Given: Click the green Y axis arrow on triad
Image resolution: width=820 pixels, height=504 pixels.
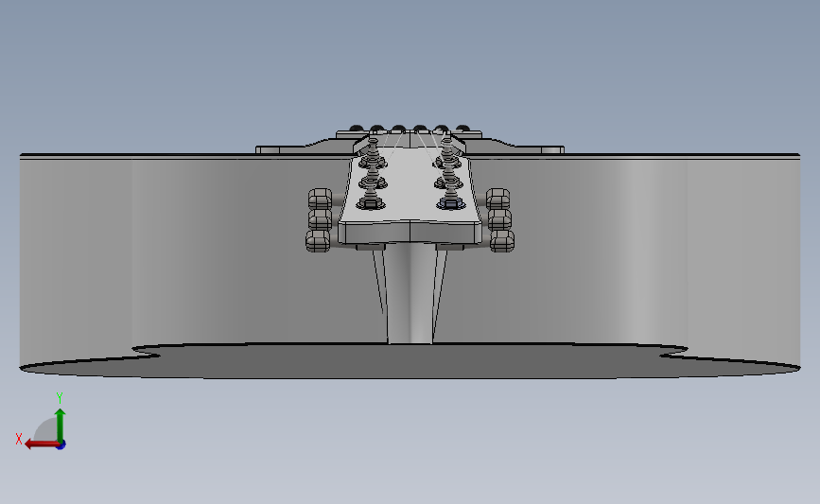Looking at the screenshot, I should pos(61,425).
